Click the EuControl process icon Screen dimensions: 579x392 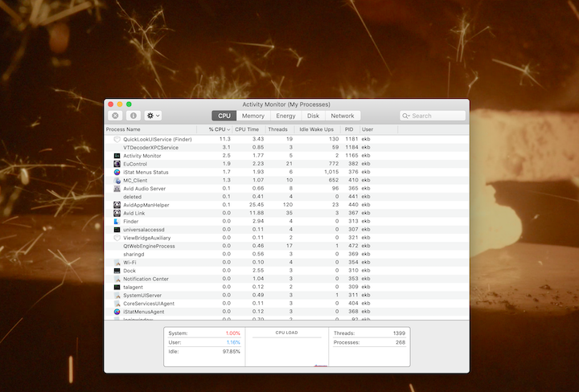pos(117,164)
